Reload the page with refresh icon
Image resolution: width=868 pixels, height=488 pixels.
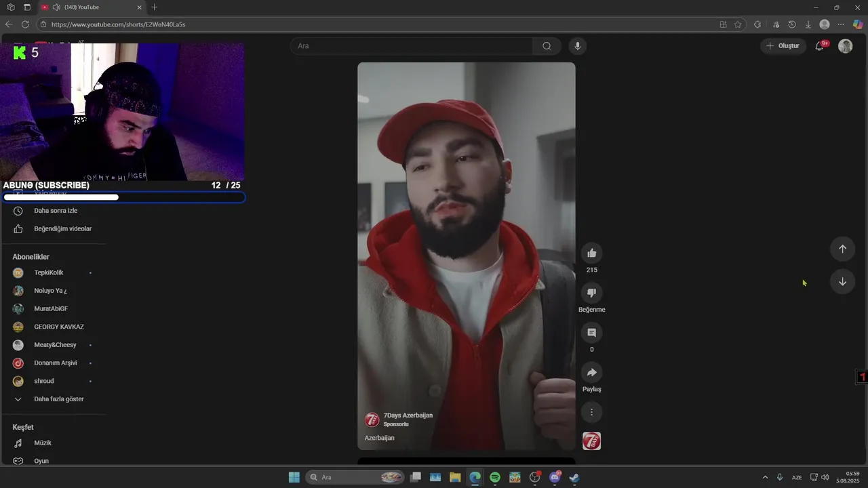pos(25,24)
